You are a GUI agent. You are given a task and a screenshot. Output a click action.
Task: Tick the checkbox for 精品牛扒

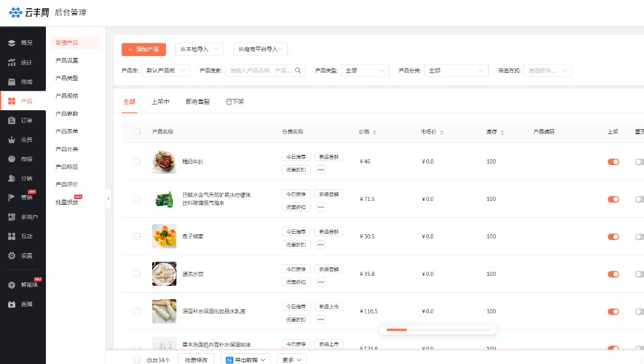point(136,162)
